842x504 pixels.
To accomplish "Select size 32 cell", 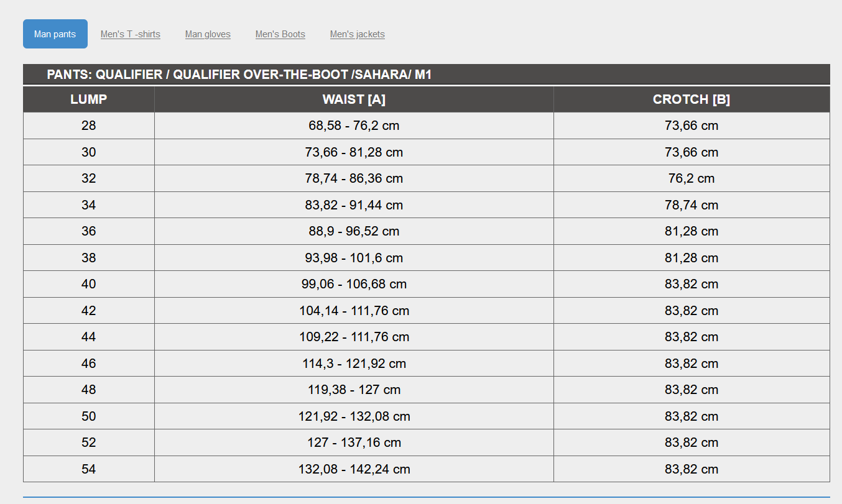I will coord(89,178).
